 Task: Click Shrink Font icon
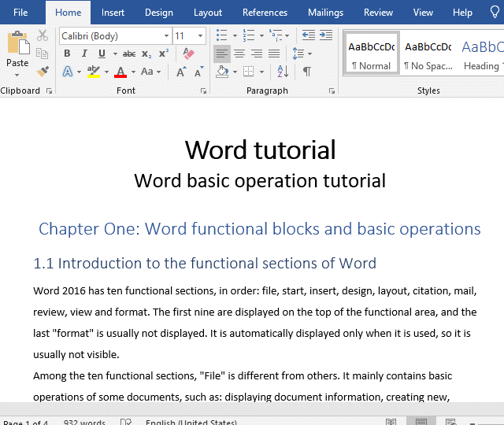point(199,72)
